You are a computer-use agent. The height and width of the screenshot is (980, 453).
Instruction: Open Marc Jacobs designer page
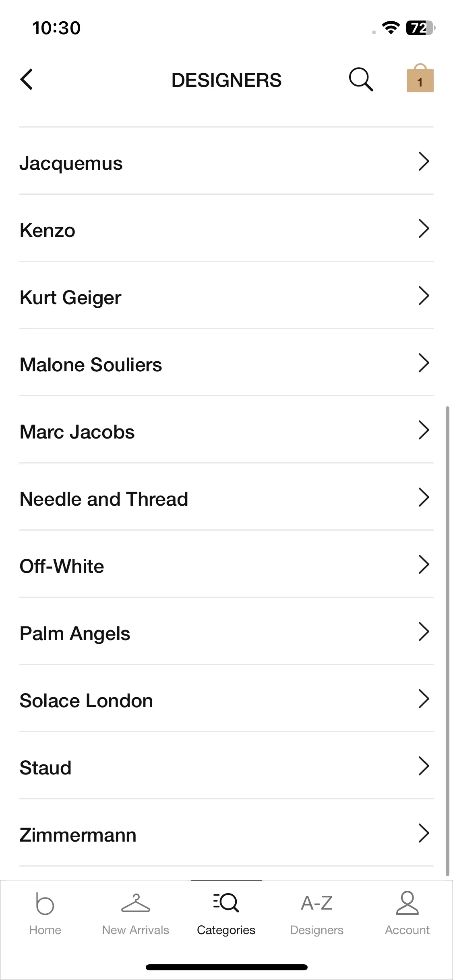226,430
